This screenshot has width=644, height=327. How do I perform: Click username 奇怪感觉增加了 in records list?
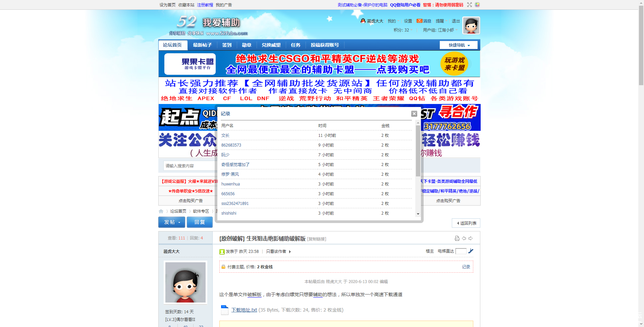[x=235, y=165]
